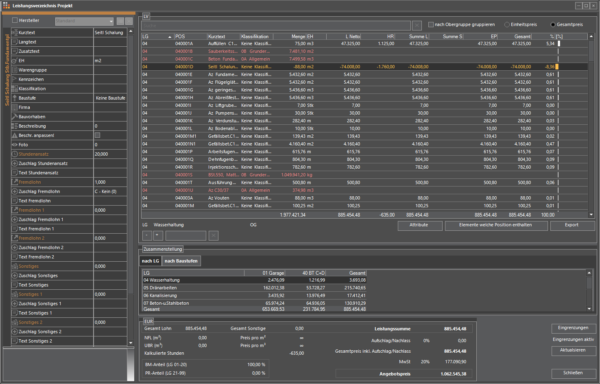The width and height of the screenshot is (600, 384).
Task: Click the warning triangle icon for Beschr. anpassen
Action: (x=15, y=135)
